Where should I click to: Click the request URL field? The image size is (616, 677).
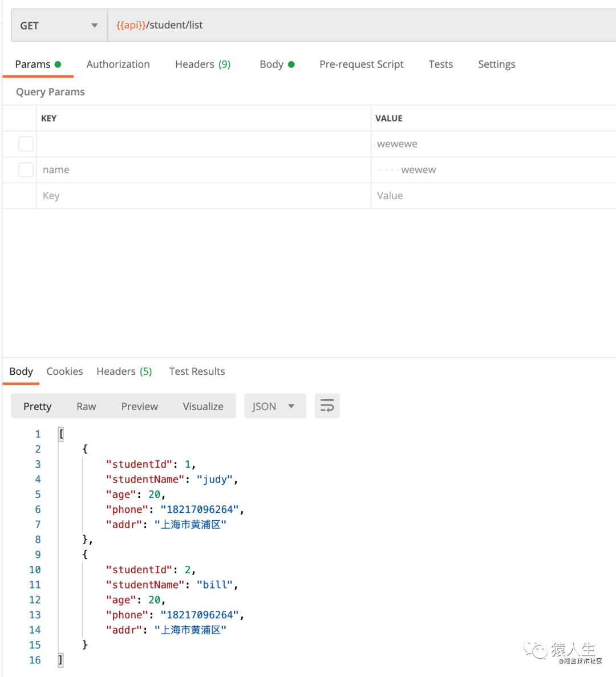(x=359, y=25)
